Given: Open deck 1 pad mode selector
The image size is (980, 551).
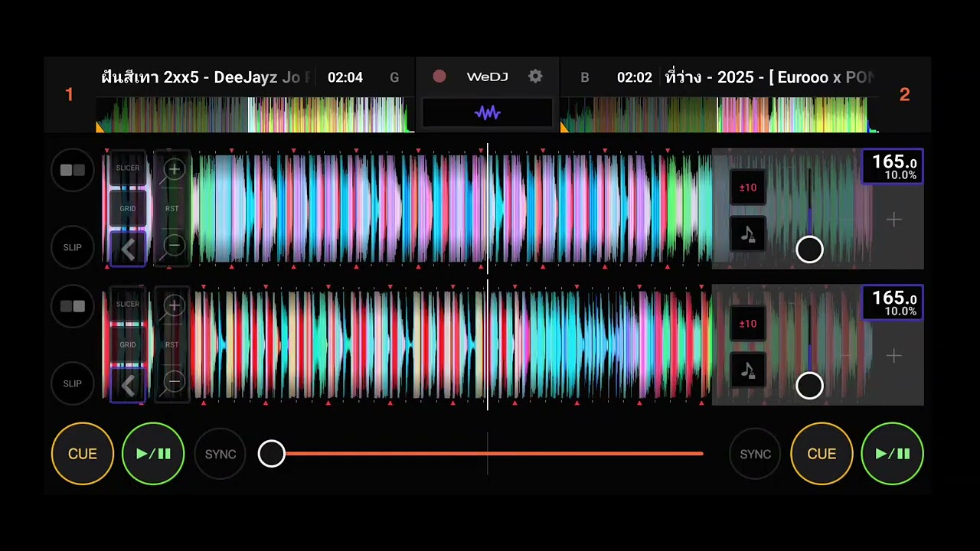Looking at the screenshot, I should tap(73, 170).
